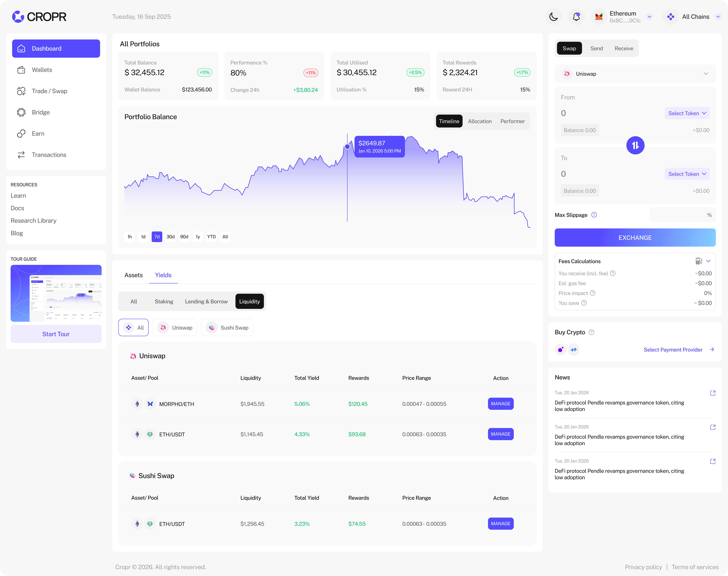Open Select Payment Provider link
728x576 pixels.
point(679,350)
